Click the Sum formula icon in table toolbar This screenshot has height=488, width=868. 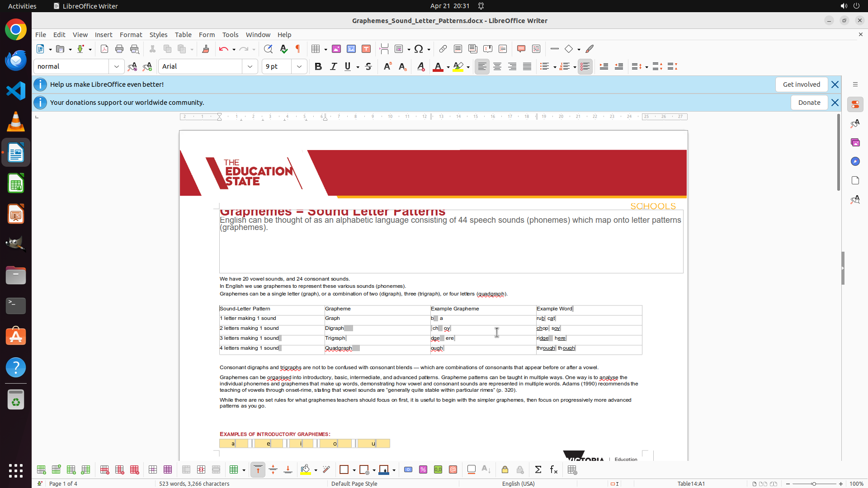[x=538, y=470]
